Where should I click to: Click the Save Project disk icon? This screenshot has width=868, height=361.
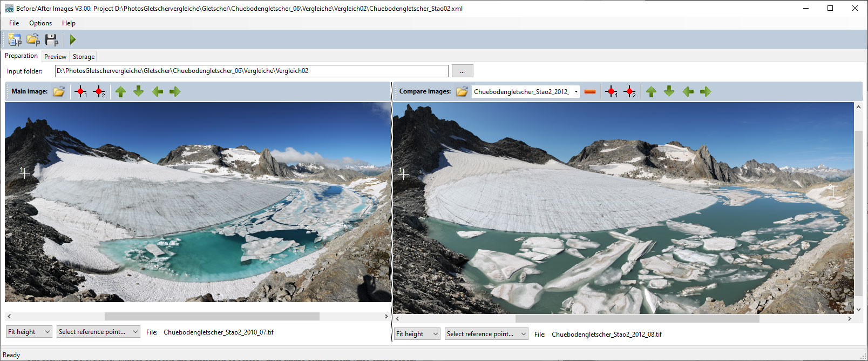tap(52, 39)
